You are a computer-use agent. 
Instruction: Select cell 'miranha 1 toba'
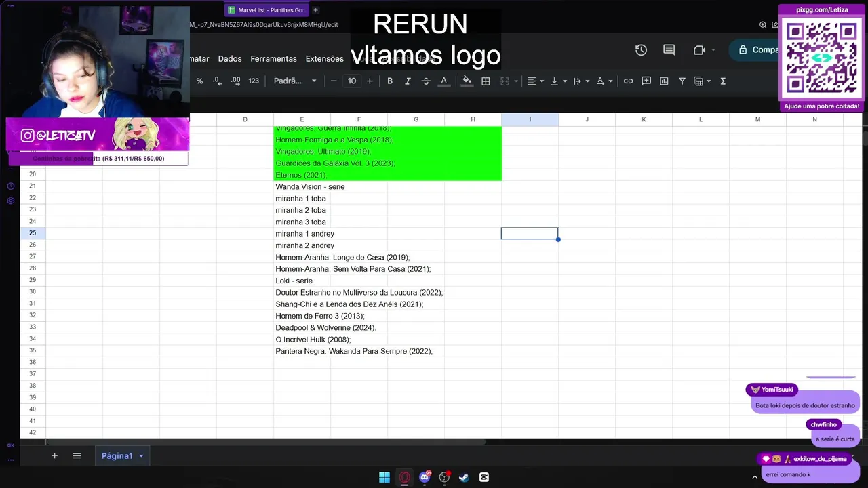click(301, 199)
